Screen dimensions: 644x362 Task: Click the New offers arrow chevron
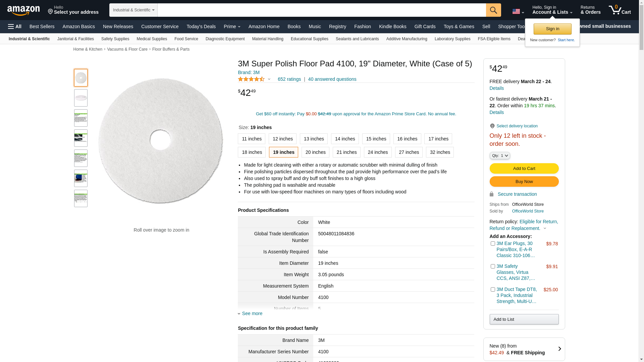(x=559, y=349)
